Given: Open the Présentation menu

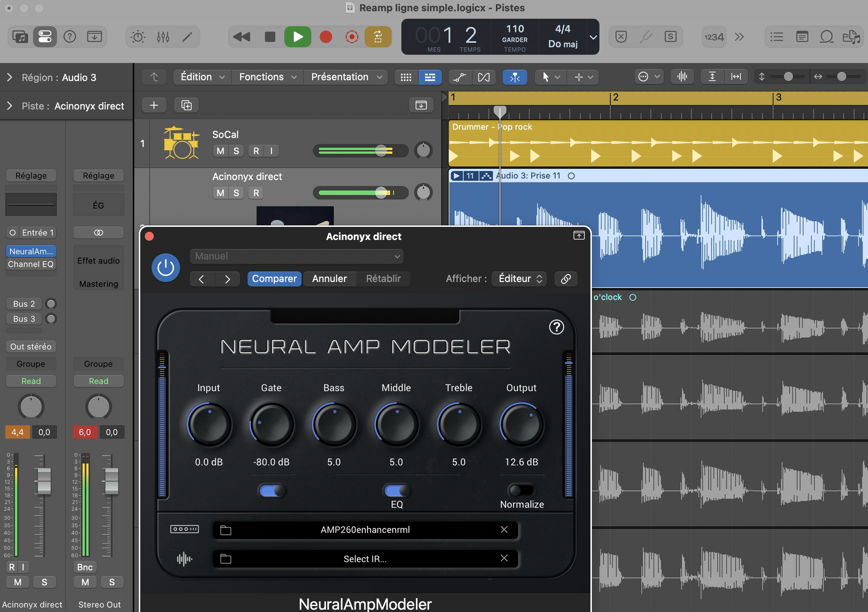Looking at the screenshot, I should tap(346, 77).
